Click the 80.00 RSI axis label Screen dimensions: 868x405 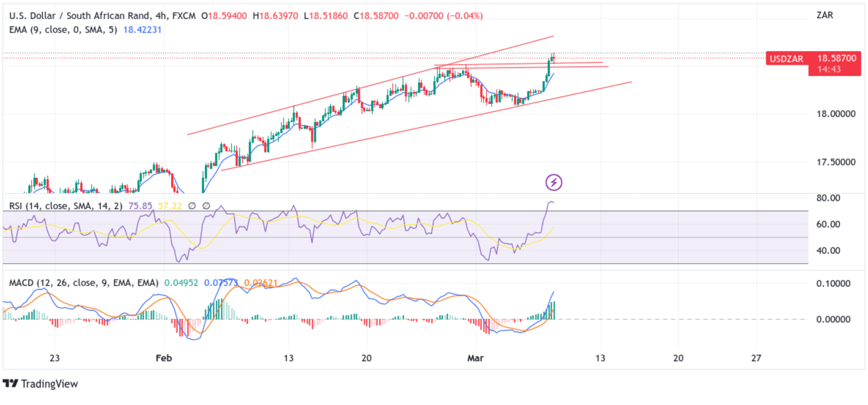pyautogui.click(x=828, y=198)
